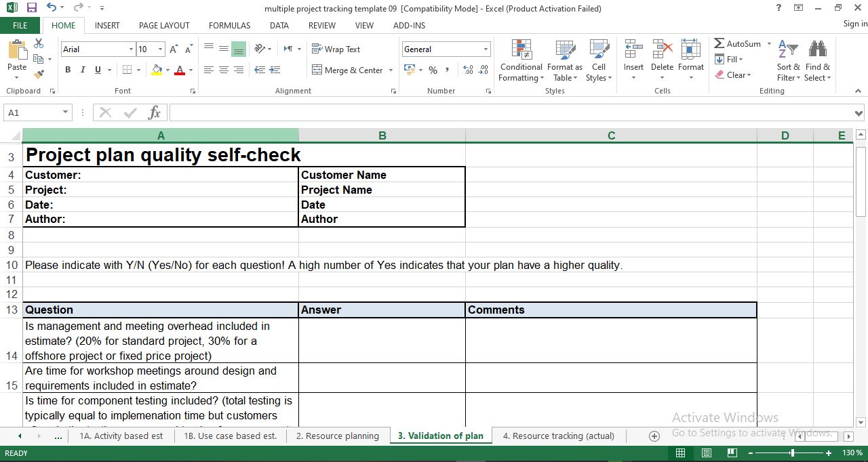Increase decimal places
868x462 pixels.
(468, 70)
